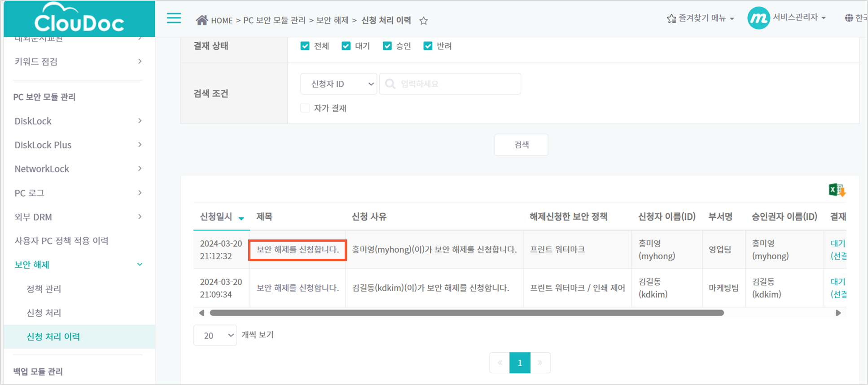The height and width of the screenshot is (385, 868).
Task: Click the scrollbar right arrow
Action: point(838,313)
